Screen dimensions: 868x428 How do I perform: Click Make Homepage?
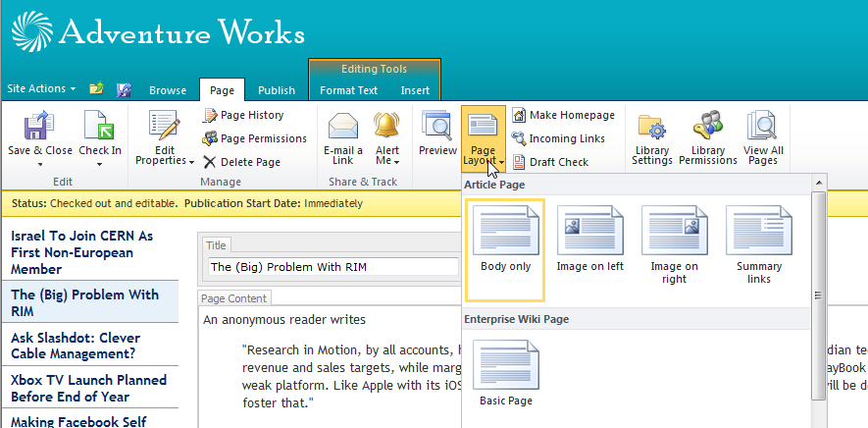(564, 115)
